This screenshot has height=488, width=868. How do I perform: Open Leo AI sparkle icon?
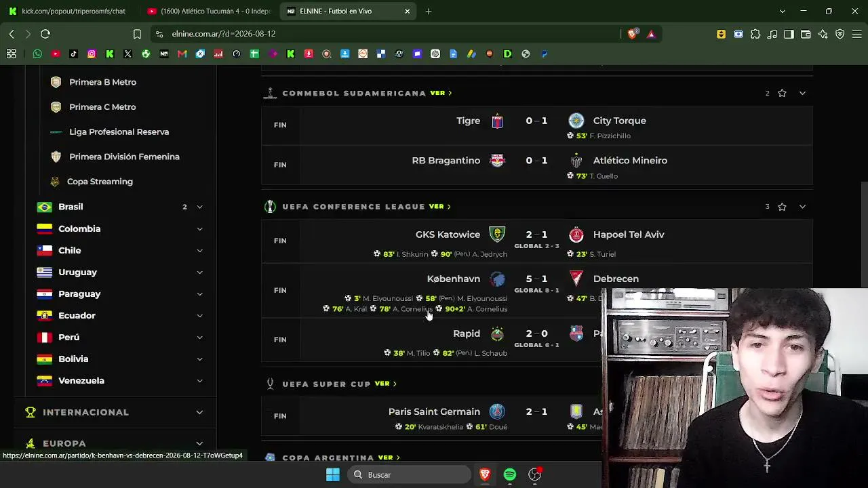[823, 34]
